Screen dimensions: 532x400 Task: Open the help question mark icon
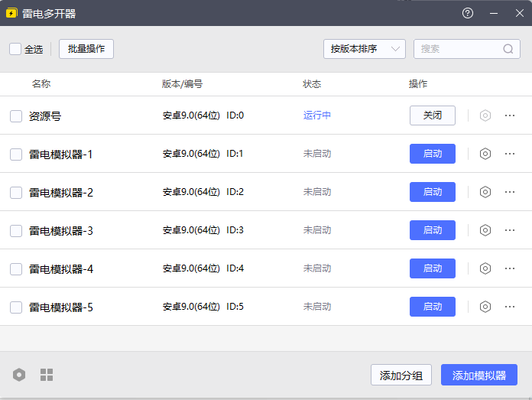468,13
